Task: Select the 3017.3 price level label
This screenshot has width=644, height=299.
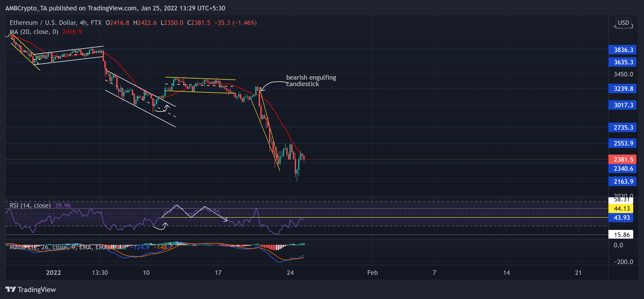Action: (x=622, y=105)
